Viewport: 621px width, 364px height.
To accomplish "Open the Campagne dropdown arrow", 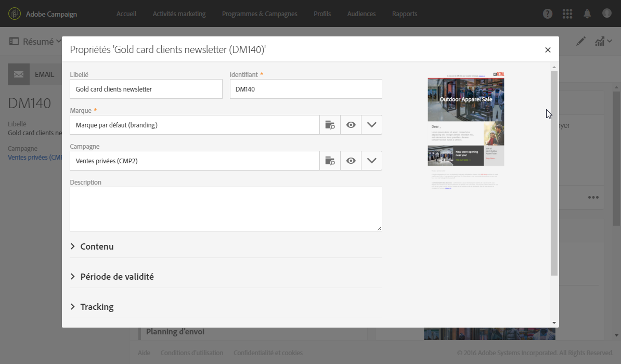I will click(371, 161).
